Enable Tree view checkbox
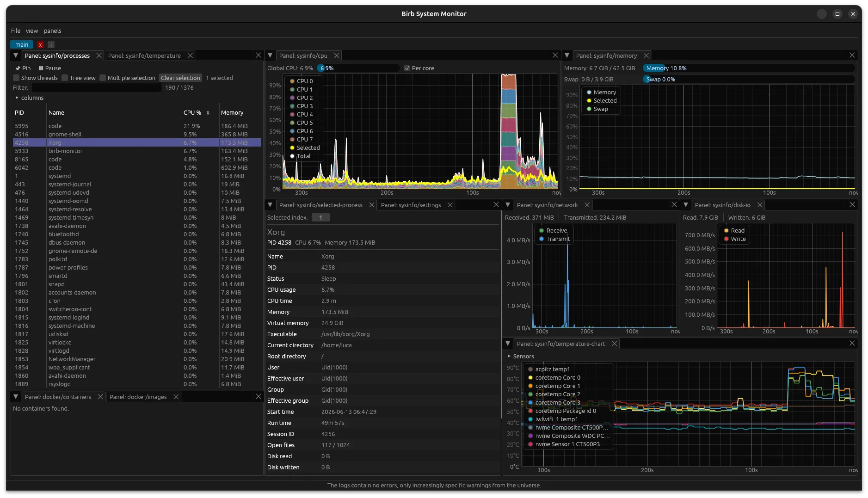 click(65, 78)
